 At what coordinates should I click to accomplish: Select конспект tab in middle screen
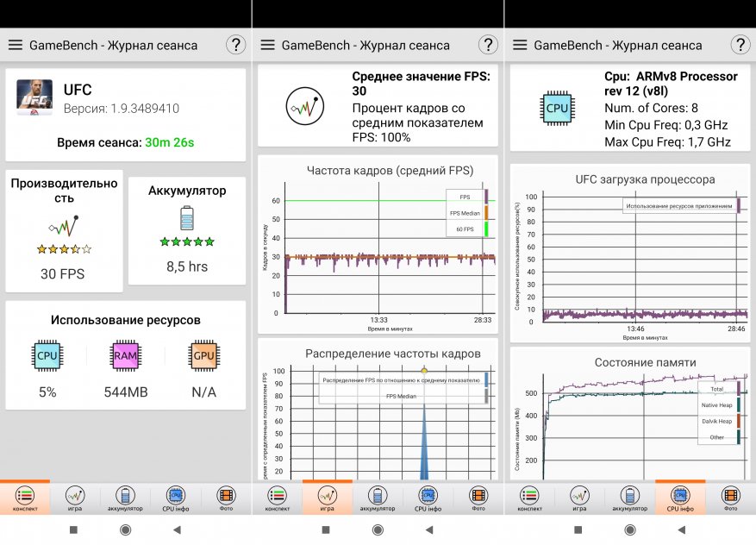[278, 498]
